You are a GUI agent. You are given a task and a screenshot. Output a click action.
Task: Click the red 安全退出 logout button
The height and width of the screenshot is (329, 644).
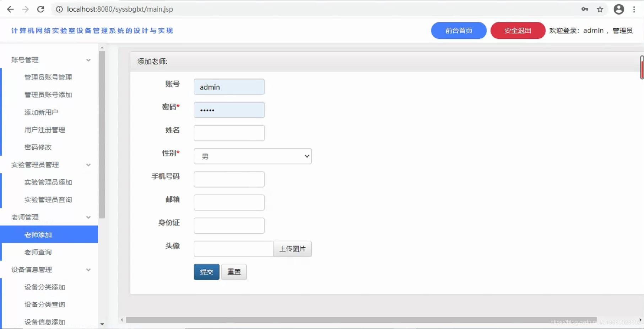pyautogui.click(x=518, y=31)
